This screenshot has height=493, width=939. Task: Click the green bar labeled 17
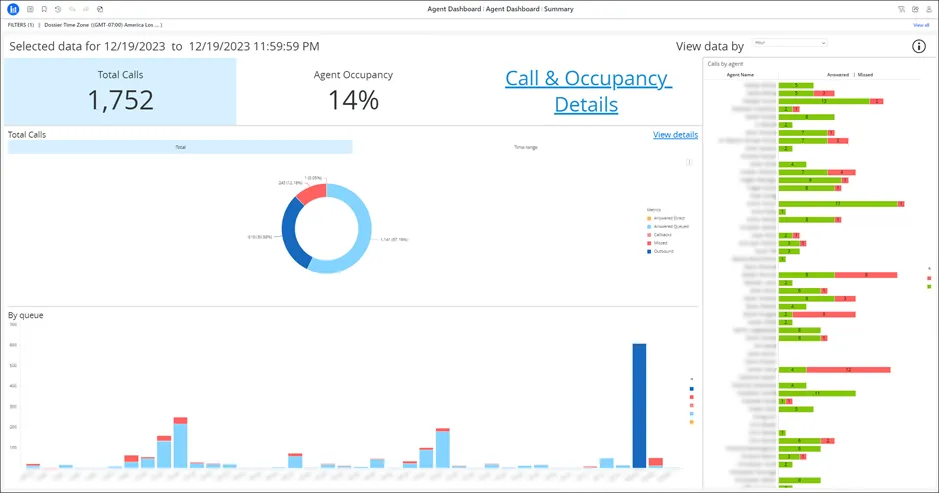coord(838,204)
